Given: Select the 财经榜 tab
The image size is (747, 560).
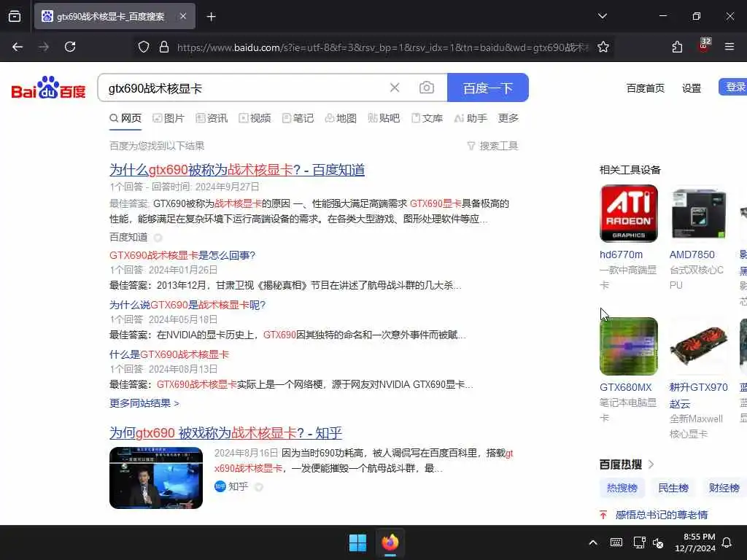Looking at the screenshot, I should pyautogui.click(x=724, y=488).
